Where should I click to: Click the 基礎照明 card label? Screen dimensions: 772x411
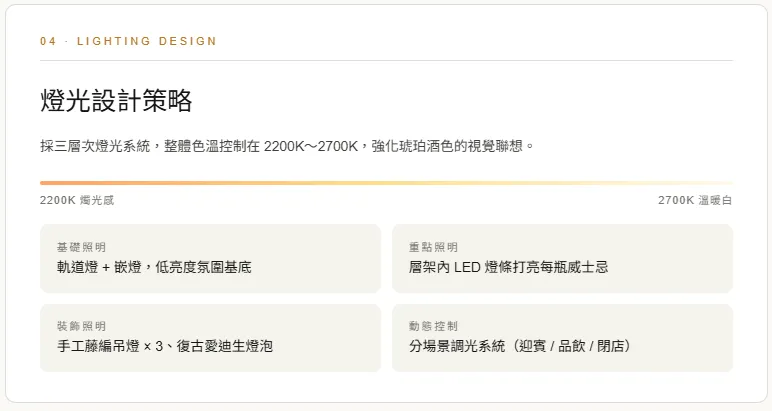(81, 247)
